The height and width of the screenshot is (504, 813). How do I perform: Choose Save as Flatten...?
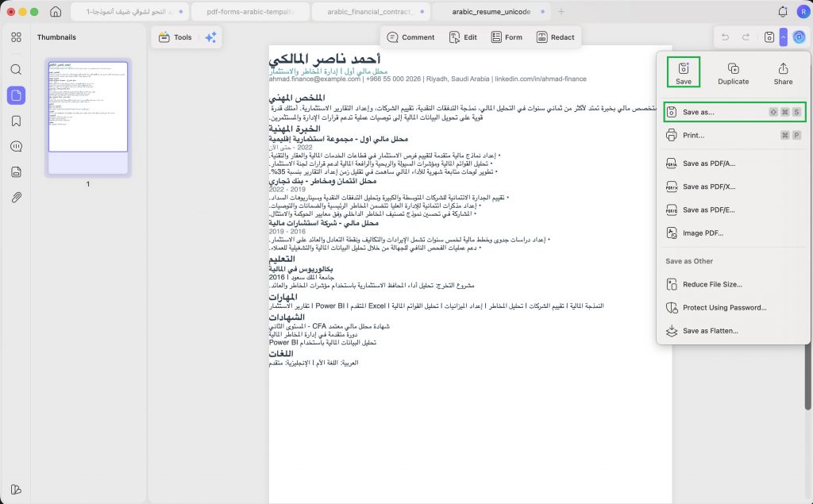coord(734,331)
